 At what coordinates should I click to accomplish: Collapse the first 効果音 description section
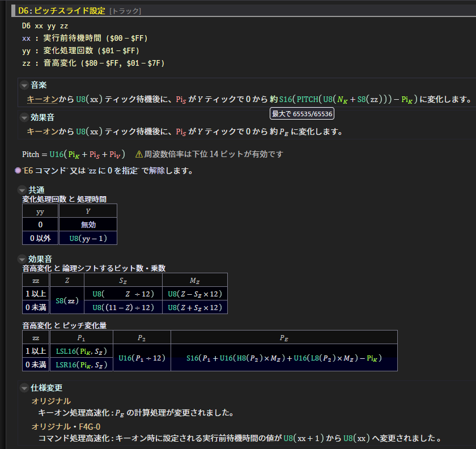pos(24,117)
